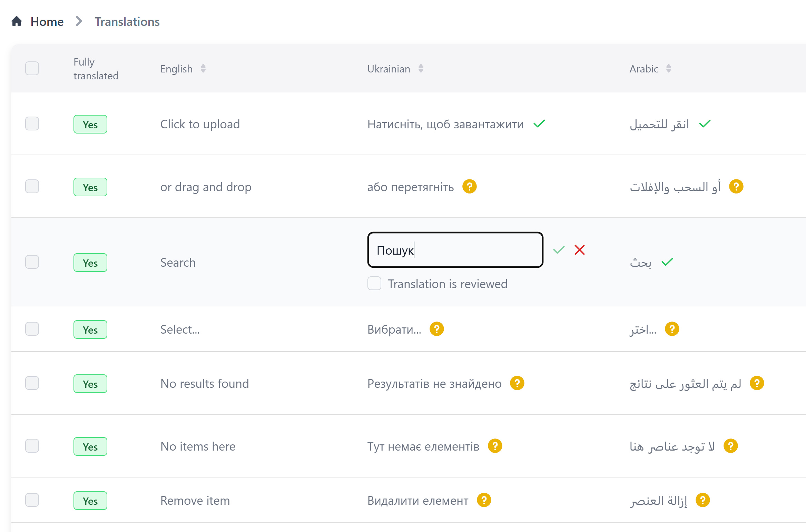Click question mark beside 'Результатів не знайдено'
This screenshot has width=806, height=532.
click(x=517, y=383)
